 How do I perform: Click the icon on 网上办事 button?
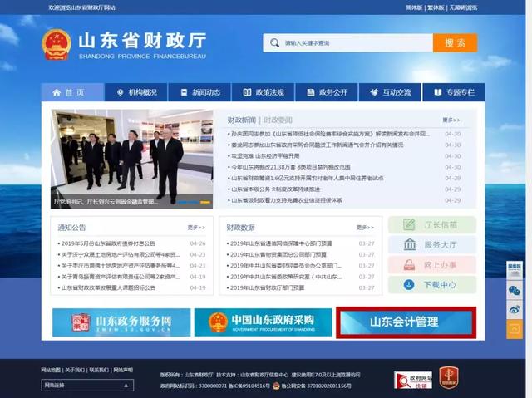[x=409, y=265]
